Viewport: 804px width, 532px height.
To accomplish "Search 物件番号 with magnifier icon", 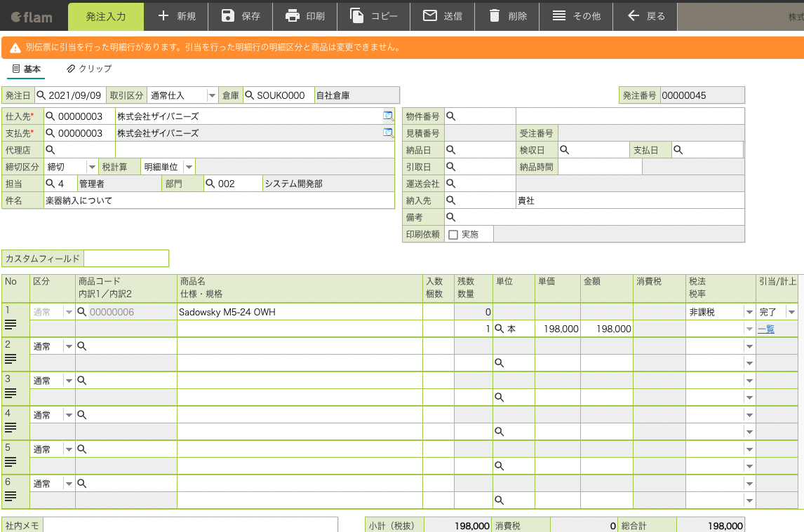I will point(450,116).
